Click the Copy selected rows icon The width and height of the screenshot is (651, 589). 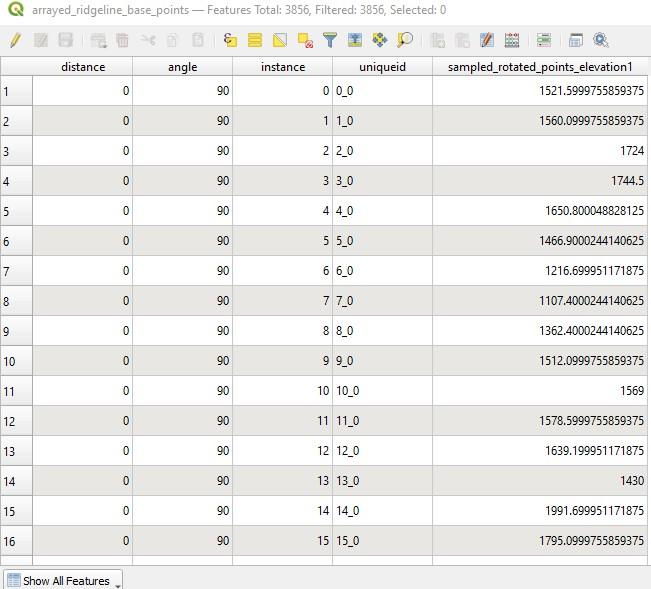(x=172, y=40)
